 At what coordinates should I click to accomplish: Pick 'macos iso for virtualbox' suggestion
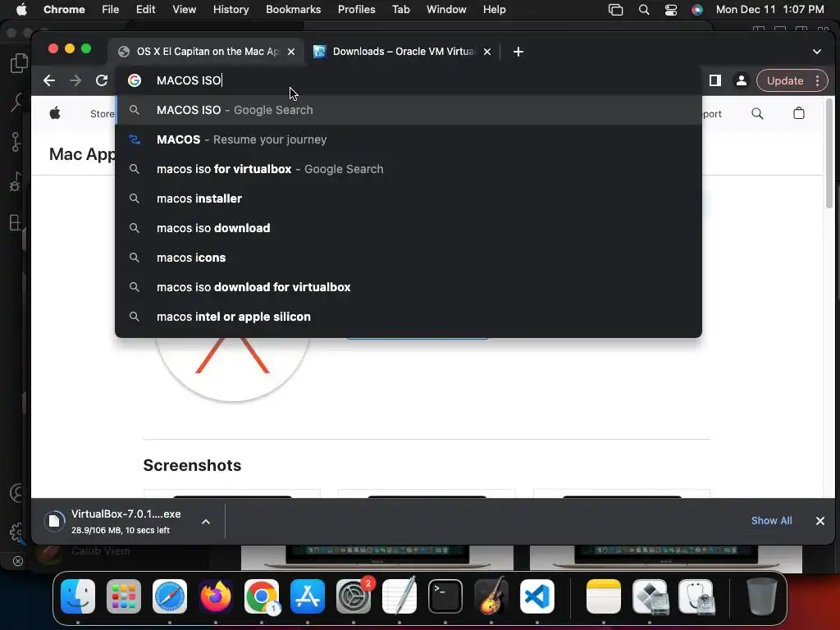[x=409, y=169]
